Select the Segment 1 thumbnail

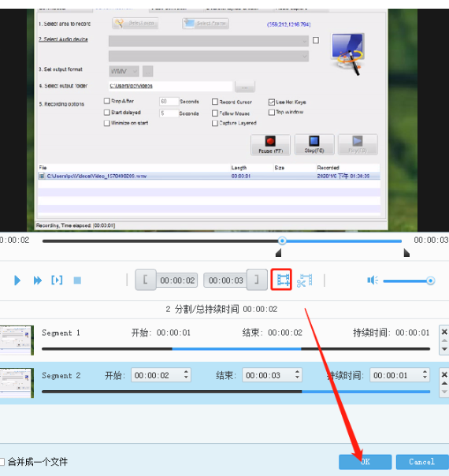(17, 340)
